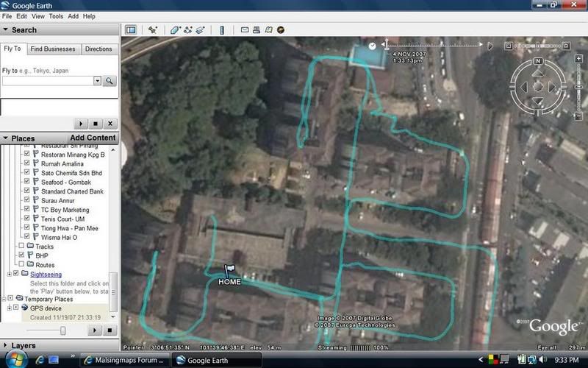The width and height of the screenshot is (588, 368).
Task: Add an image overlay from toolbar
Action: (x=200, y=30)
